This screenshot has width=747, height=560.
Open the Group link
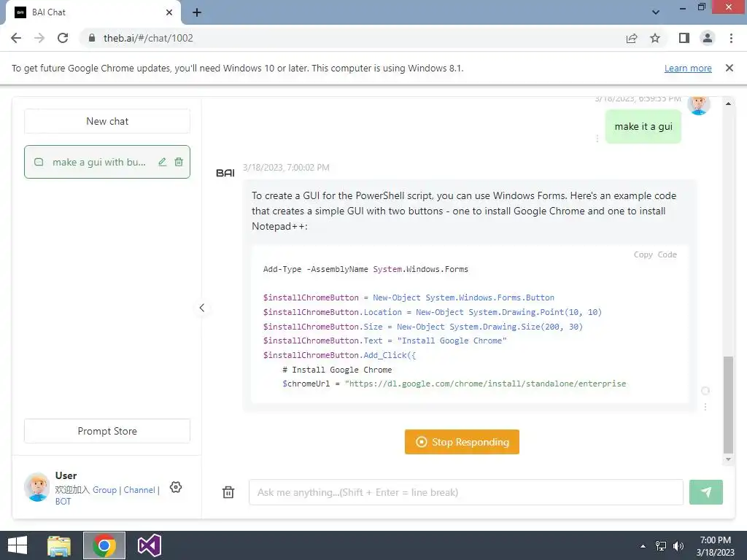(104, 489)
